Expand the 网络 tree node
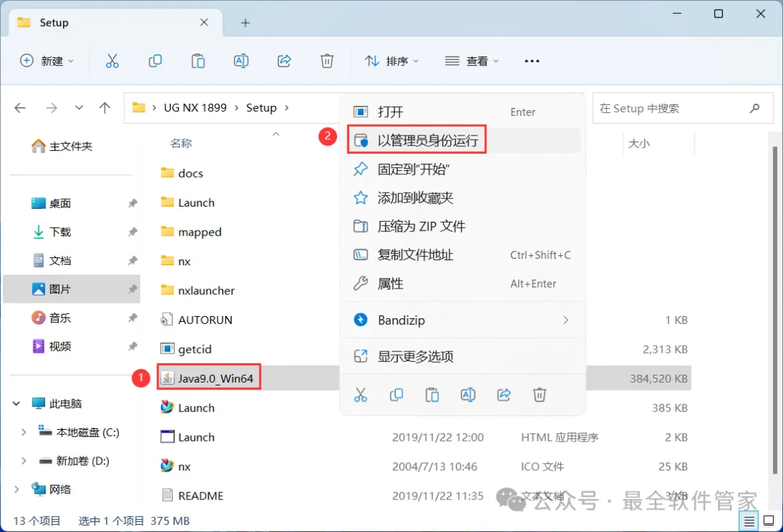This screenshot has width=783, height=532. [x=17, y=489]
